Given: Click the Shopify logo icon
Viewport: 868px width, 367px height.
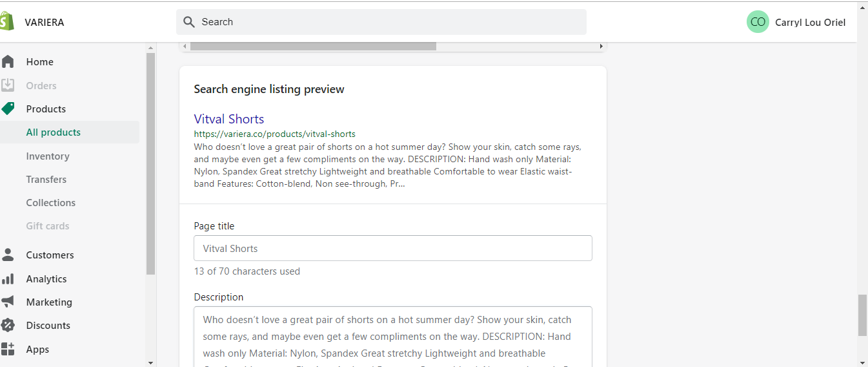Looking at the screenshot, I should tap(7, 21).
